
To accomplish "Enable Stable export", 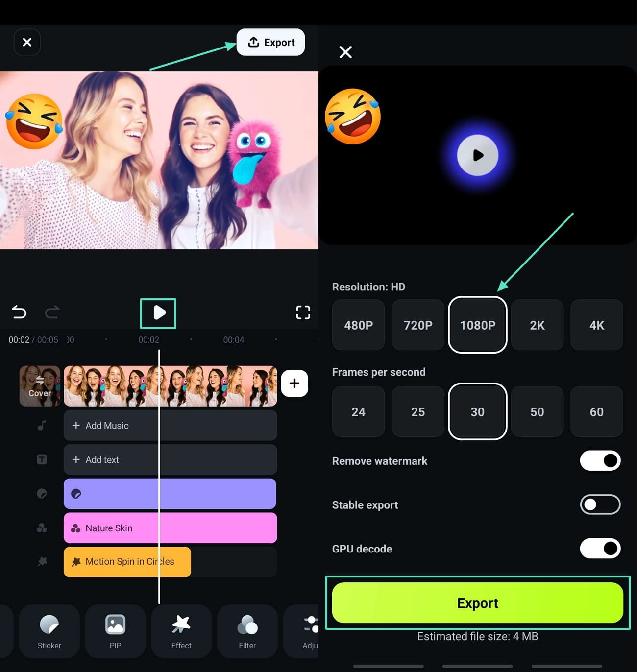I will tap(600, 504).
